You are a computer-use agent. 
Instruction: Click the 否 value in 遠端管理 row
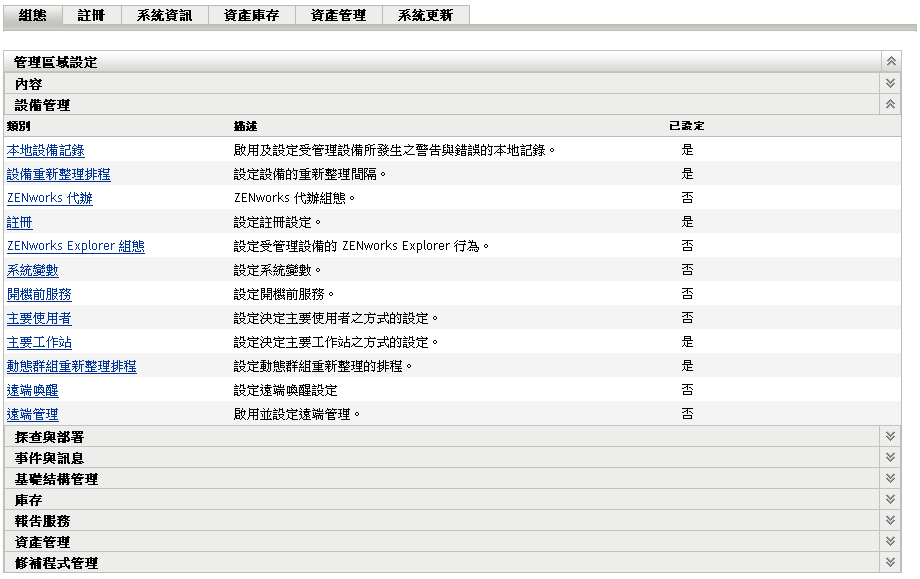687,415
